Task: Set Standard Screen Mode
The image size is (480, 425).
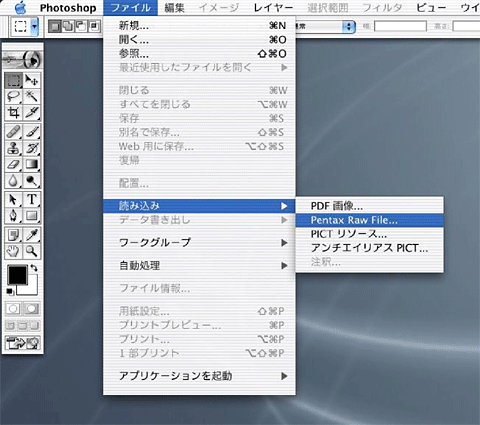Action: point(11,325)
